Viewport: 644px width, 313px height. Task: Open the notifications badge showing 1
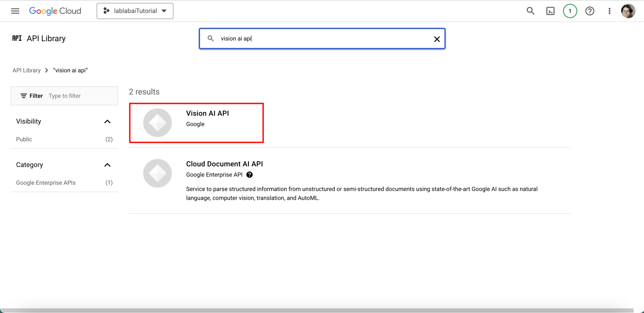click(x=570, y=11)
